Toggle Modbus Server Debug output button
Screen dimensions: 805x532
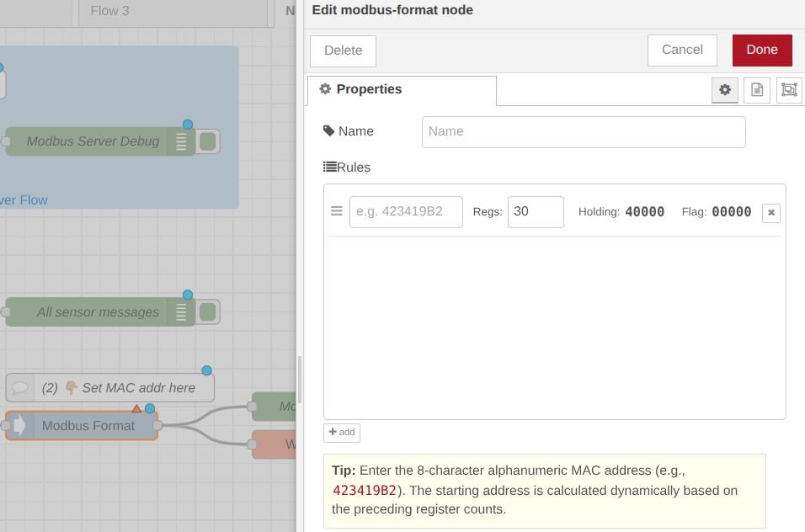point(208,141)
